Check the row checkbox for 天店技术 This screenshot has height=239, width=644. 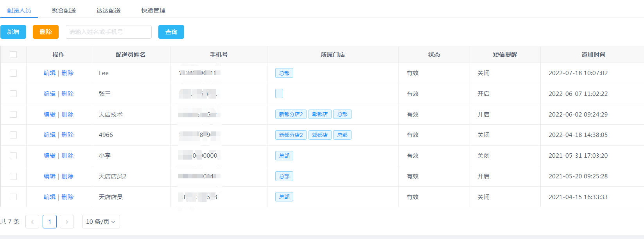13,114
